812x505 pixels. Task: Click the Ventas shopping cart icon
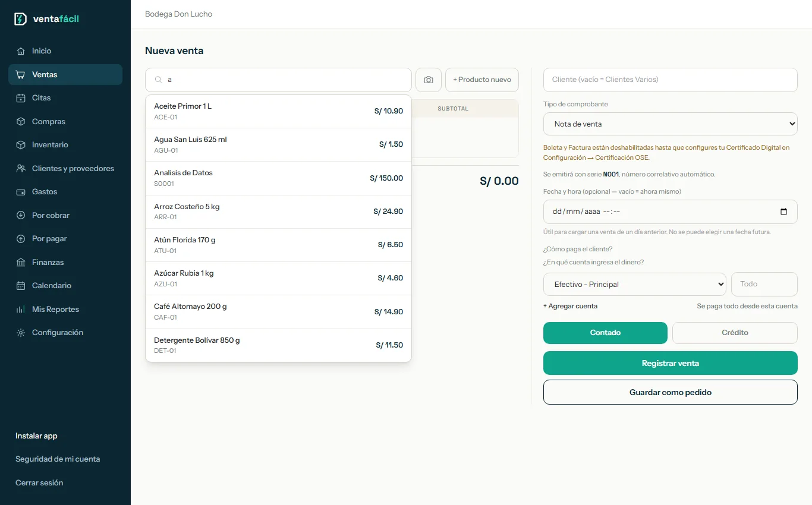tap(21, 75)
